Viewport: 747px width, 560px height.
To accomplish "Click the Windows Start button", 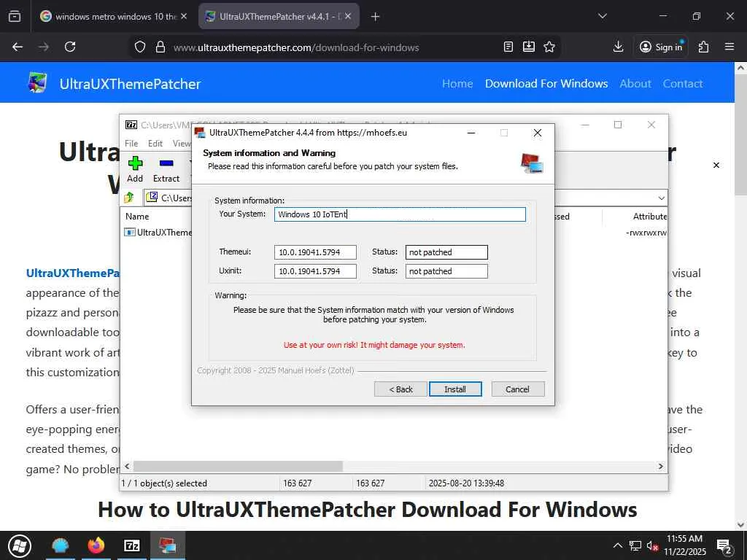I will click(x=20, y=545).
